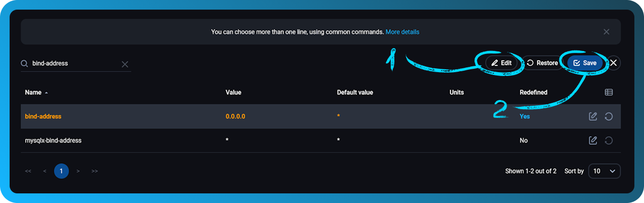Jump to the first page with << arrow

pos(28,171)
